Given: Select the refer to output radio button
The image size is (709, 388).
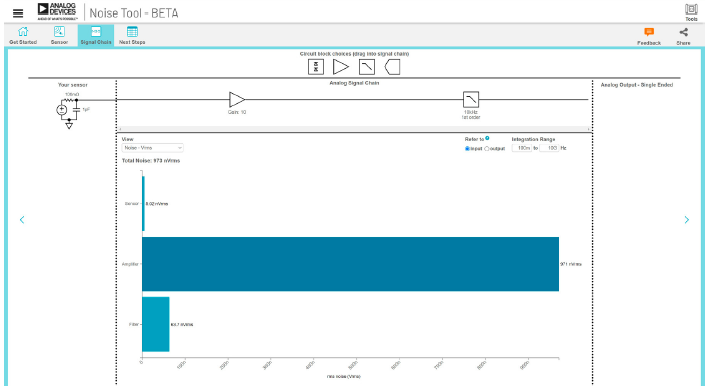Looking at the screenshot, I should (x=487, y=148).
